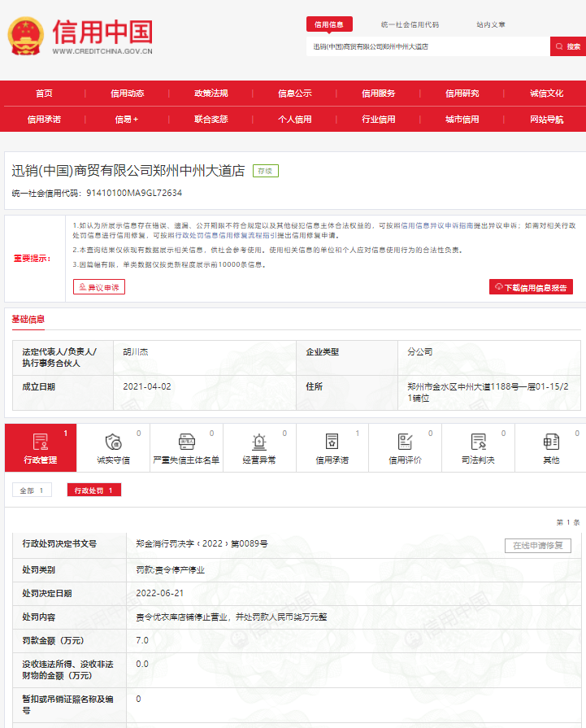Select the 基础信息 section tab
The width and height of the screenshot is (586, 728).
28,320
